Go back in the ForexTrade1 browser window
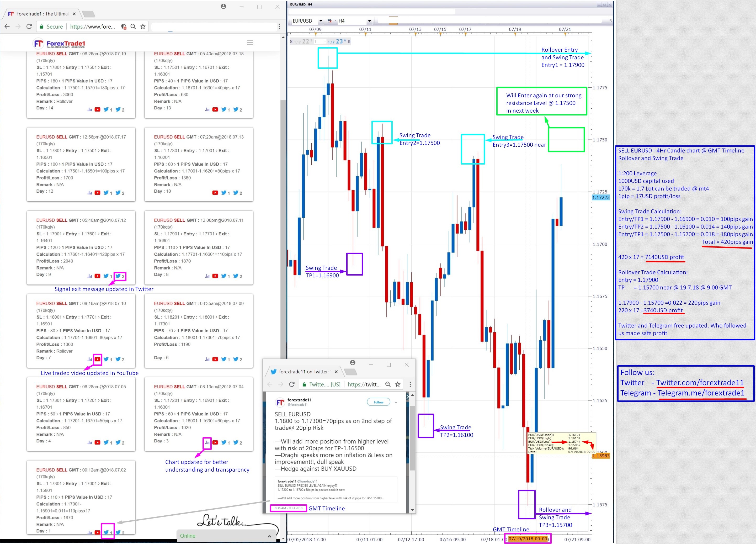 [7, 26]
